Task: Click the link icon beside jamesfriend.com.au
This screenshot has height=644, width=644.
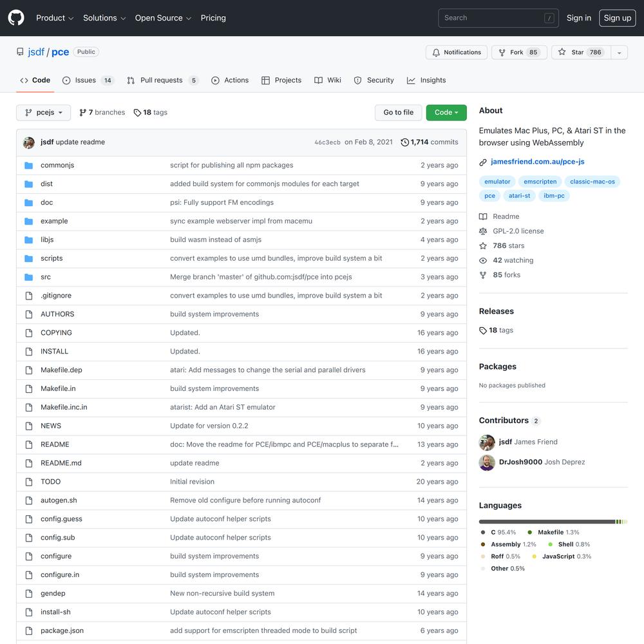Action: coord(483,162)
